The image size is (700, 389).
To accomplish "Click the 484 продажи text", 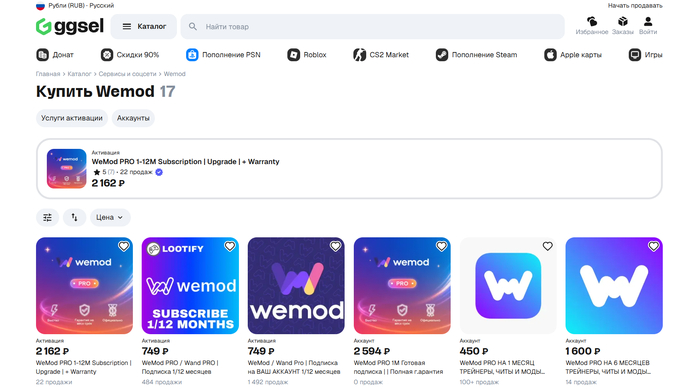I will (162, 382).
